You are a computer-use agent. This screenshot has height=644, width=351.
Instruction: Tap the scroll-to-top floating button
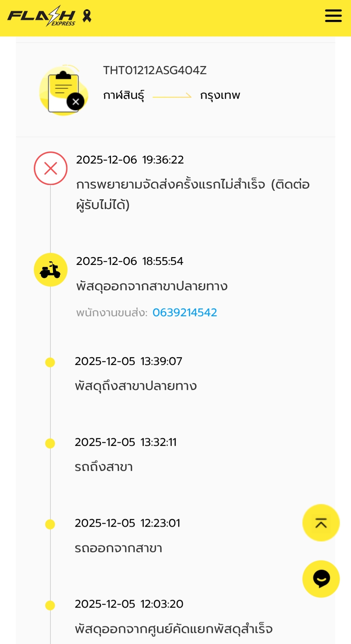(321, 523)
